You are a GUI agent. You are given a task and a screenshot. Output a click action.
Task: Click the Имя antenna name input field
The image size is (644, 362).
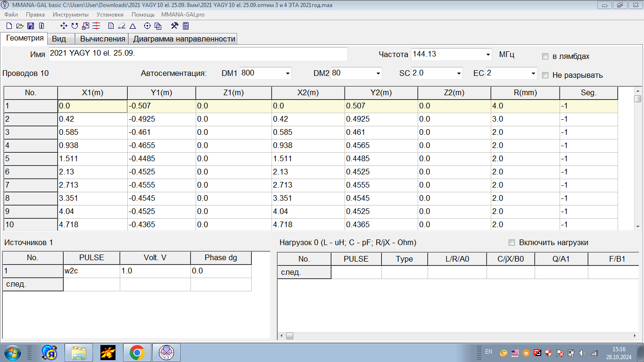click(198, 54)
